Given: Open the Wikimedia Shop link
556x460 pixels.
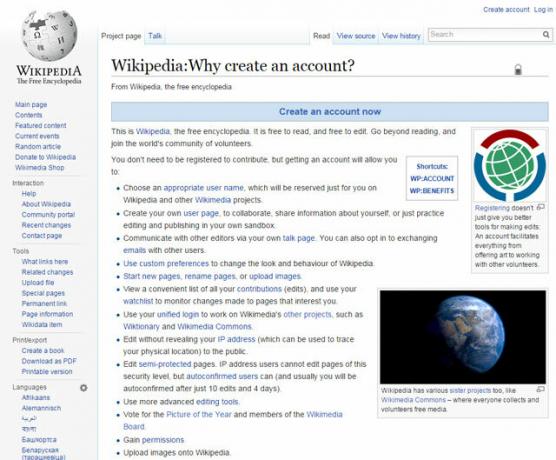Looking at the screenshot, I should [39, 168].
